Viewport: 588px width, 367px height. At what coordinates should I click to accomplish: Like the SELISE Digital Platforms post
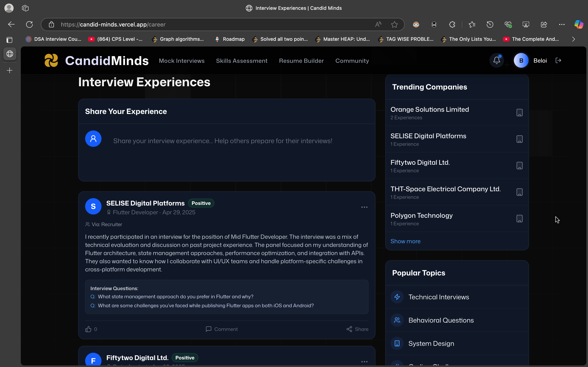[x=88, y=329]
